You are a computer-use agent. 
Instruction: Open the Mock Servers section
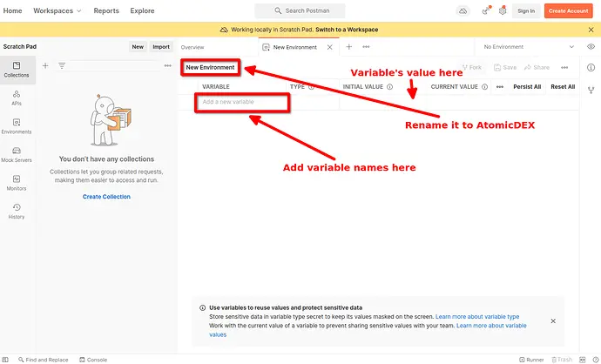[16, 154]
